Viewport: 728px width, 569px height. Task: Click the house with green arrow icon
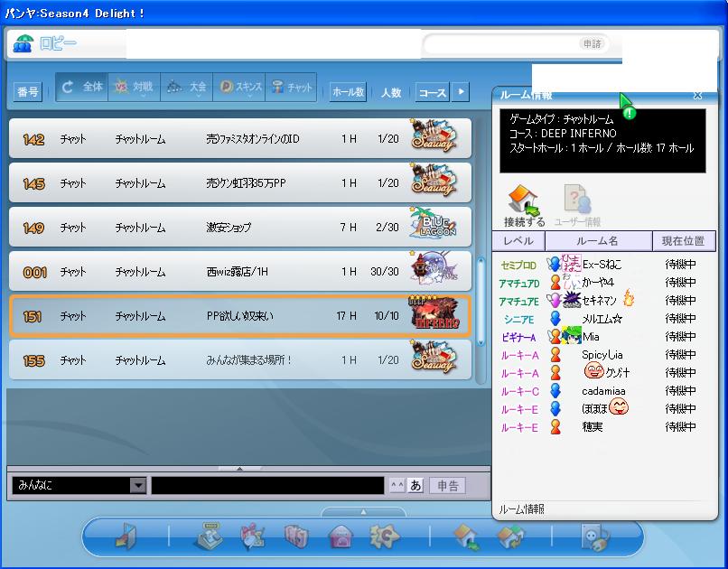[467, 537]
